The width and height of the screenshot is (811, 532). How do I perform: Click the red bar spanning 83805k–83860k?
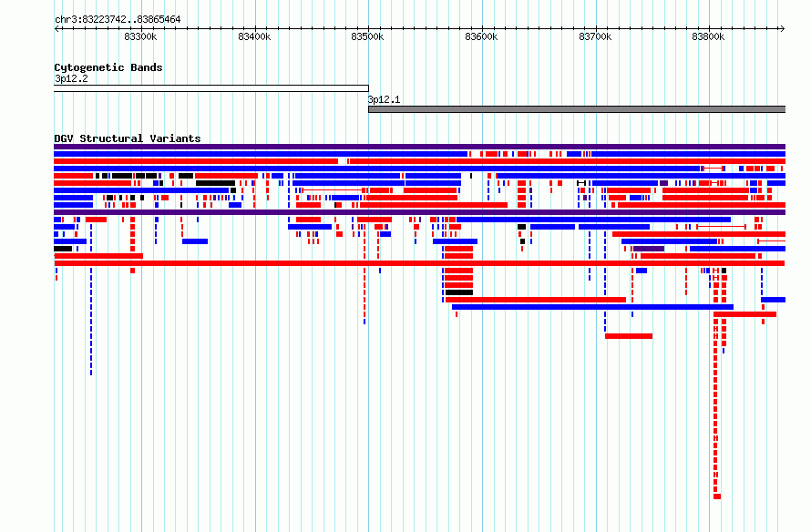744,314
